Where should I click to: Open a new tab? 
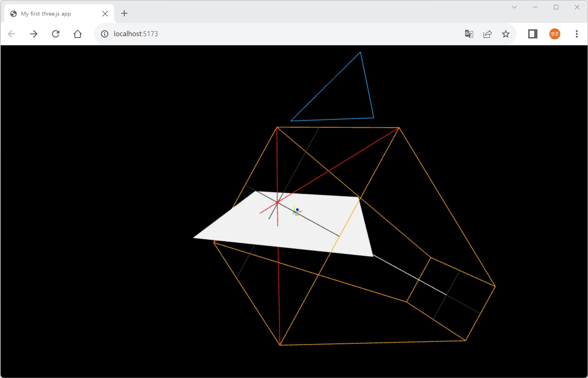125,13
